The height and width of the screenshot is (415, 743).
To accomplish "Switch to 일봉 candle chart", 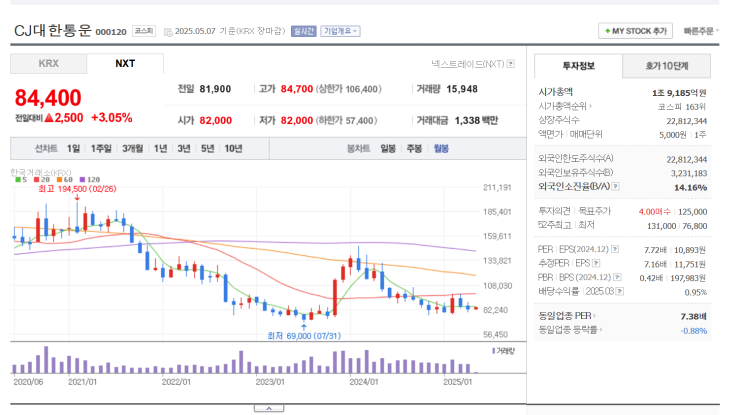I will (388, 148).
